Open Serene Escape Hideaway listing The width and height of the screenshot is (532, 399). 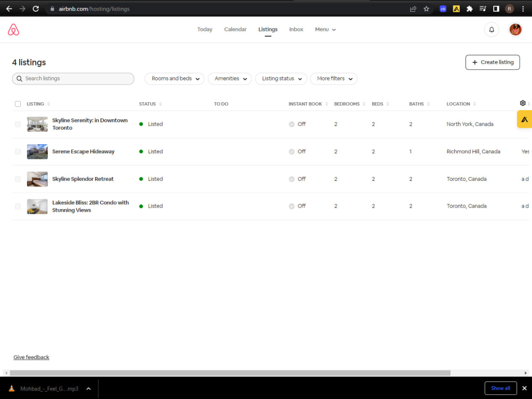pos(83,151)
